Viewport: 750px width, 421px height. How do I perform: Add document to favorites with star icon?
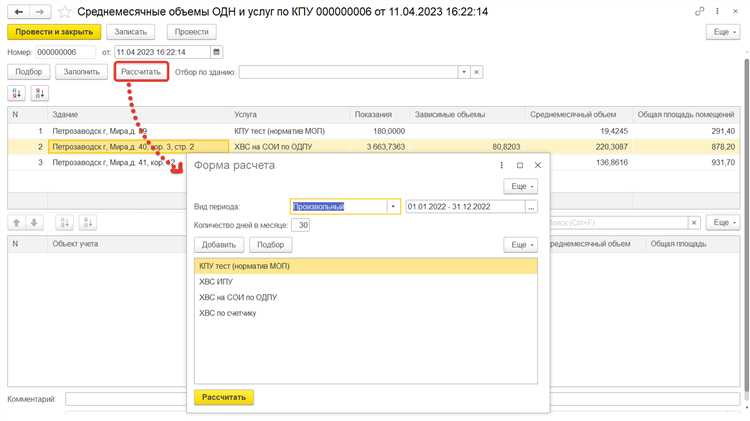(65, 12)
